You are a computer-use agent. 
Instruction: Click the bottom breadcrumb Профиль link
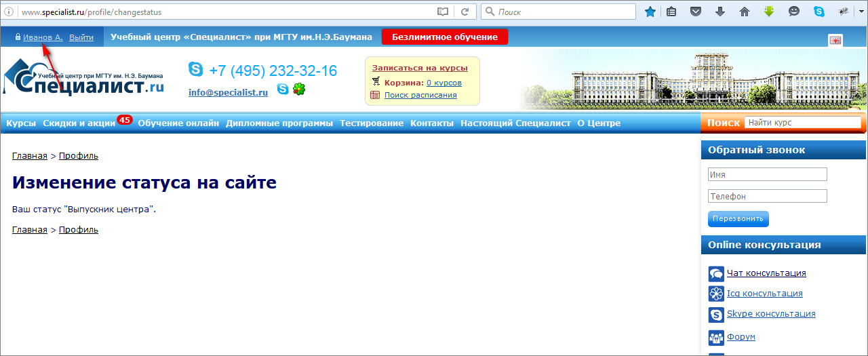pyautogui.click(x=79, y=230)
